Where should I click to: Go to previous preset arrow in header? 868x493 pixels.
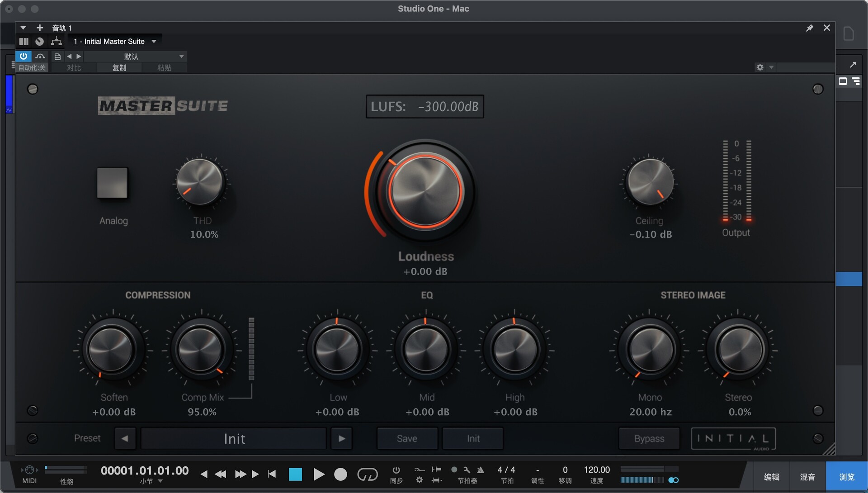coord(69,57)
